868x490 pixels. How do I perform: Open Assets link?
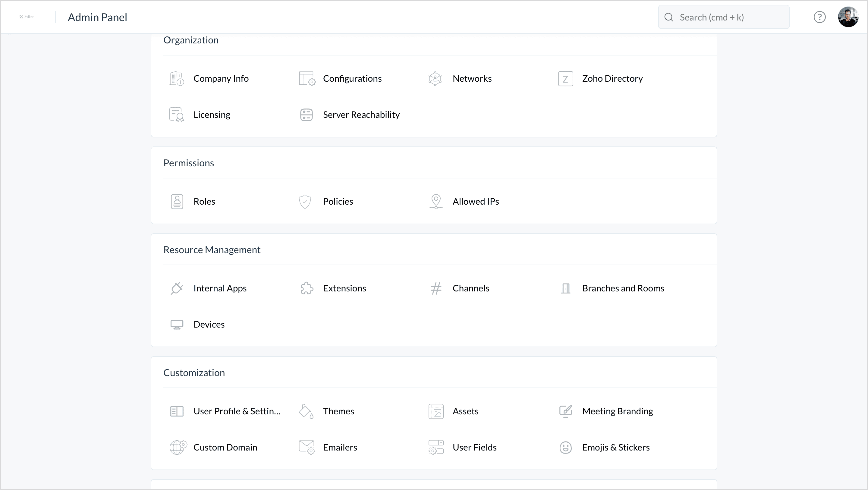pos(465,411)
